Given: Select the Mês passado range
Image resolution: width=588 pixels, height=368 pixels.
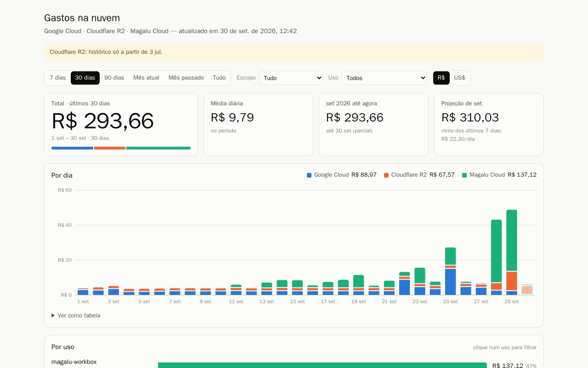Looking at the screenshot, I should pos(186,78).
